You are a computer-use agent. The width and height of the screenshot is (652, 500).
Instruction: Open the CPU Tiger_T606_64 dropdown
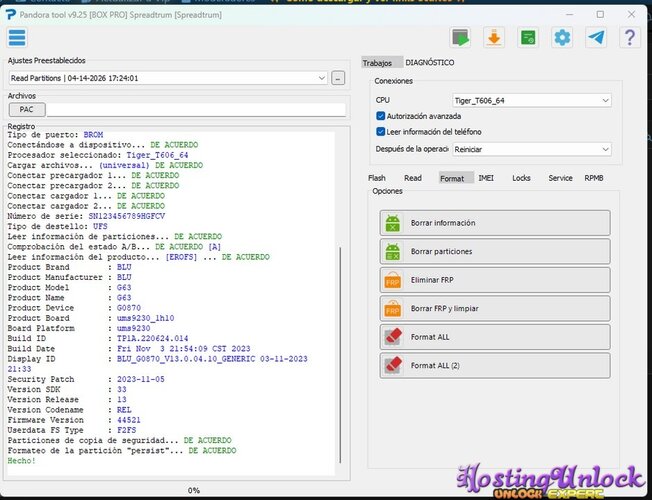531,100
